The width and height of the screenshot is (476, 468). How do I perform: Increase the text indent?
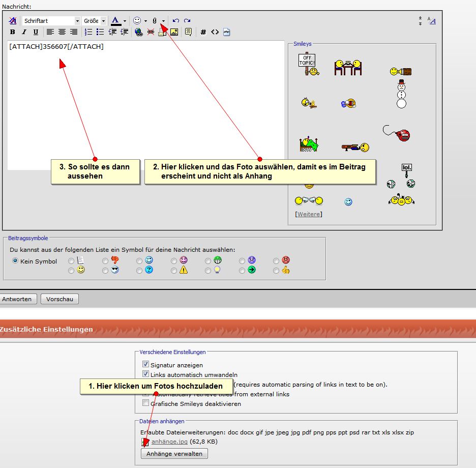tap(124, 32)
